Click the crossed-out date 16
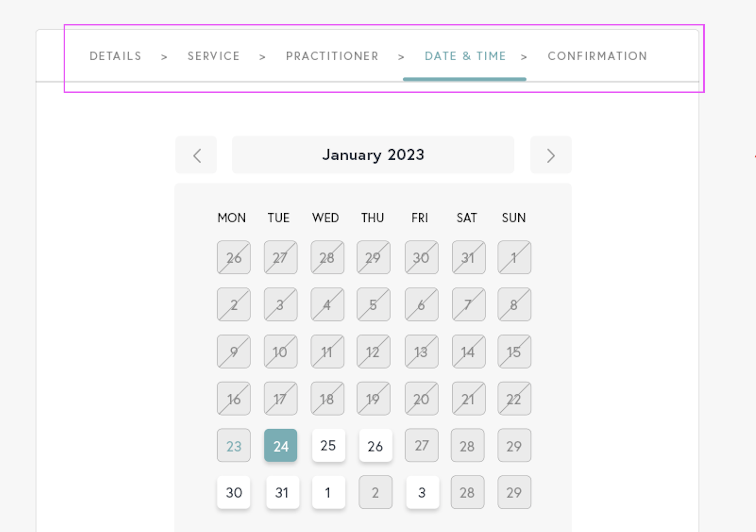The height and width of the screenshot is (532, 756). (234, 399)
